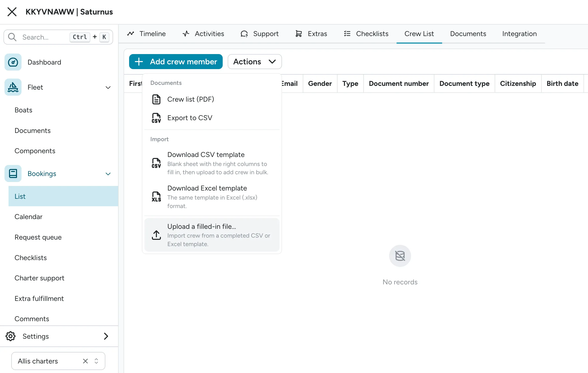Click the Bookings book icon

[13, 173]
